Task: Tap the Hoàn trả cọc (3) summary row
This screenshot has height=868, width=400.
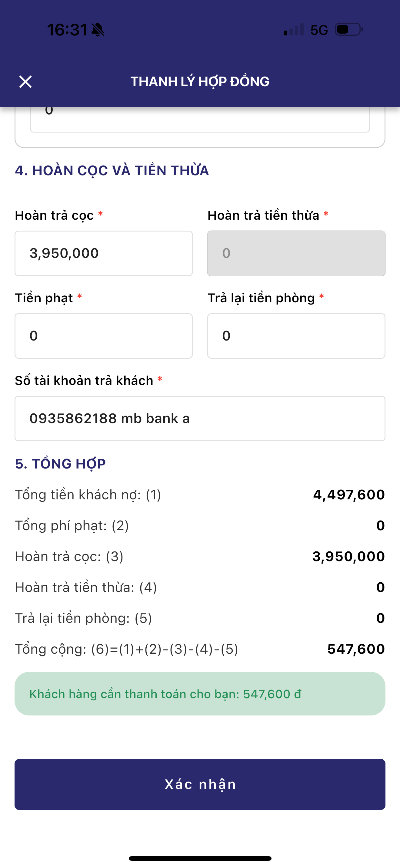Action: 200,556
